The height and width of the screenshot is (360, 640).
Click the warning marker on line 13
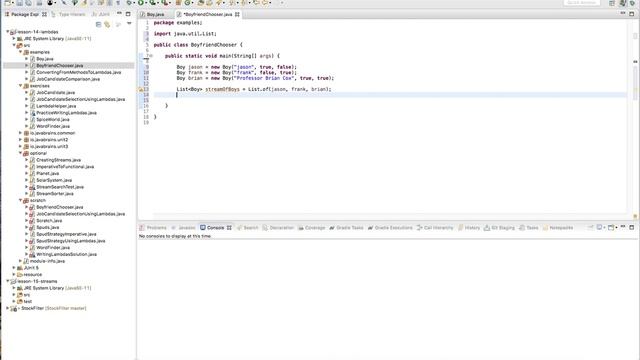click(141, 89)
